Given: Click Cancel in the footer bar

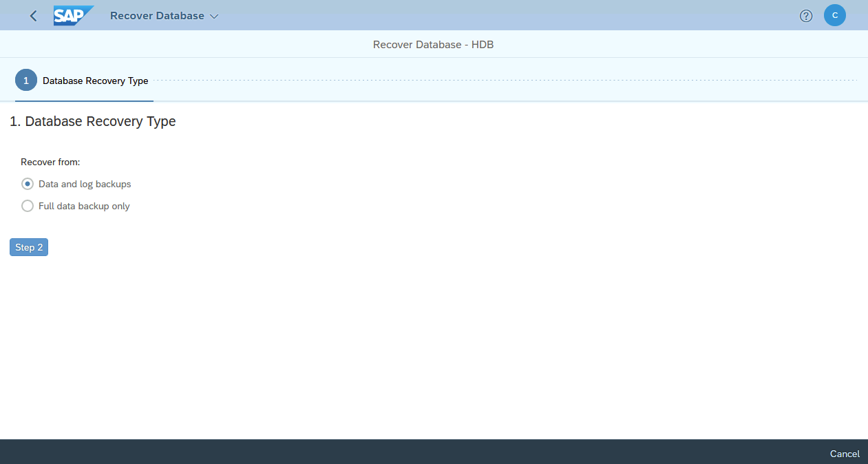Looking at the screenshot, I should [844, 454].
